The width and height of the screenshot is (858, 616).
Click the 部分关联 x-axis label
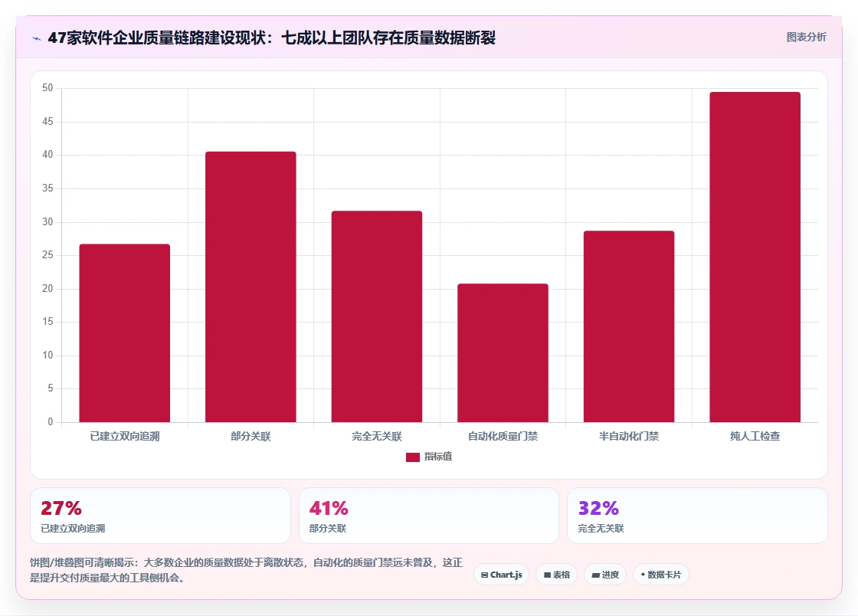(251, 436)
